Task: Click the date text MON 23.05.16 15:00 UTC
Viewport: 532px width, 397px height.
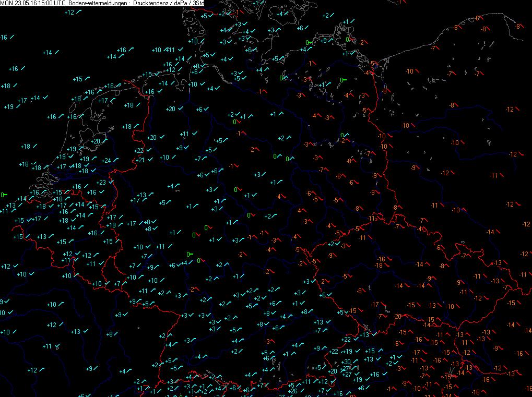Action: pyautogui.click(x=32, y=3)
